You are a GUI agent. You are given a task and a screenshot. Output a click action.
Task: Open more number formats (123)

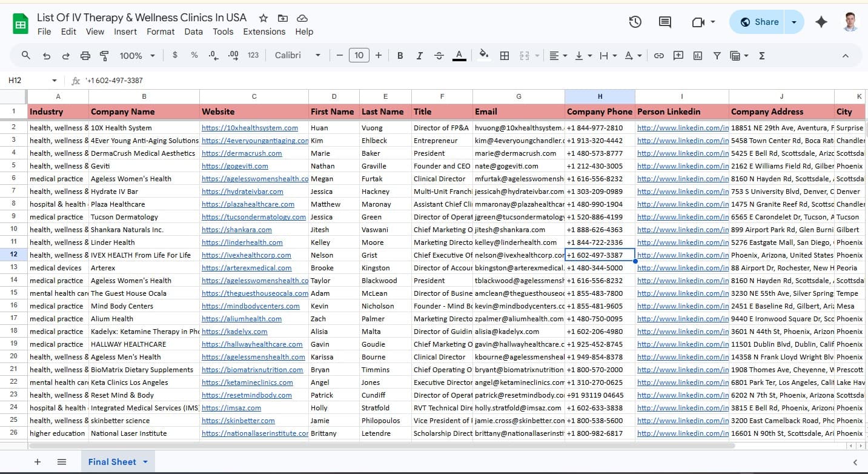tap(253, 55)
